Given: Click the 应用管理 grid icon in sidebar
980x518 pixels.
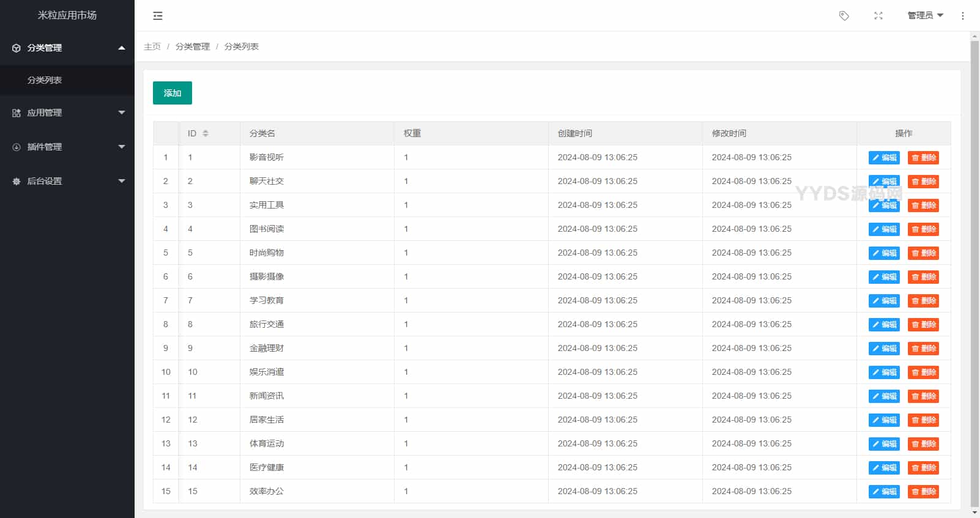Looking at the screenshot, I should tap(17, 113).
